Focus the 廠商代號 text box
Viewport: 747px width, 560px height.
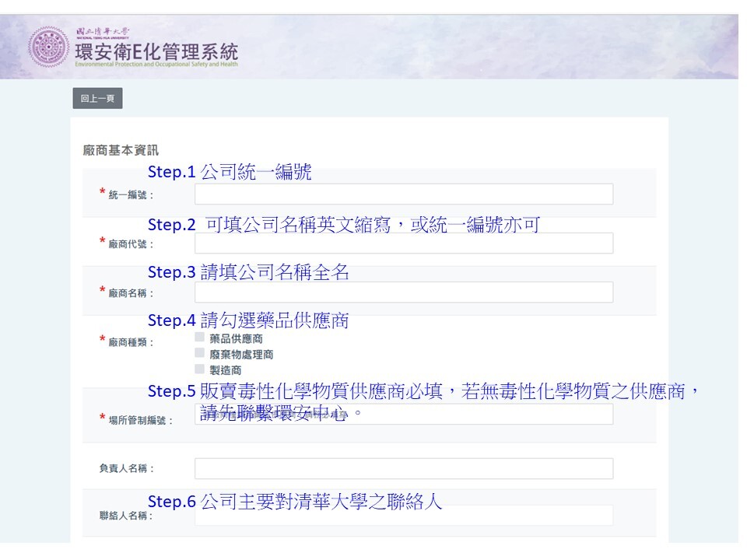403,243
